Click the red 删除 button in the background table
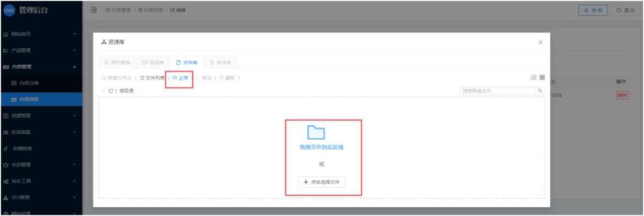 tap(622, 95)
